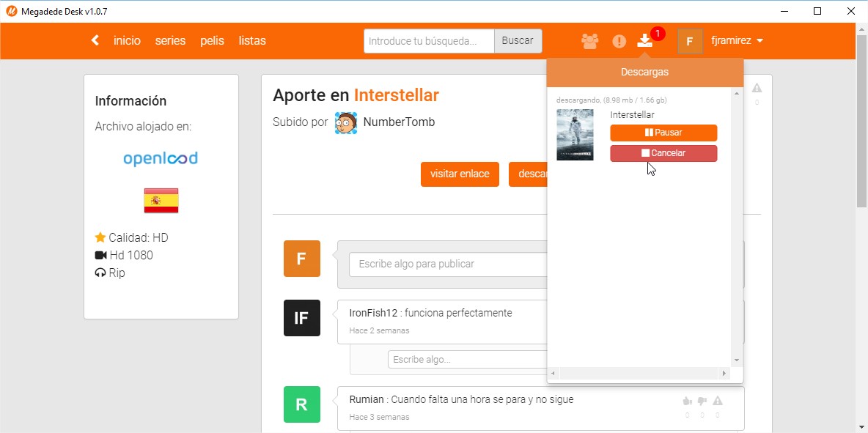Toggle the downloads tray icon
The width and height of the screenshot is (868, 433).
tap(645, 40)
